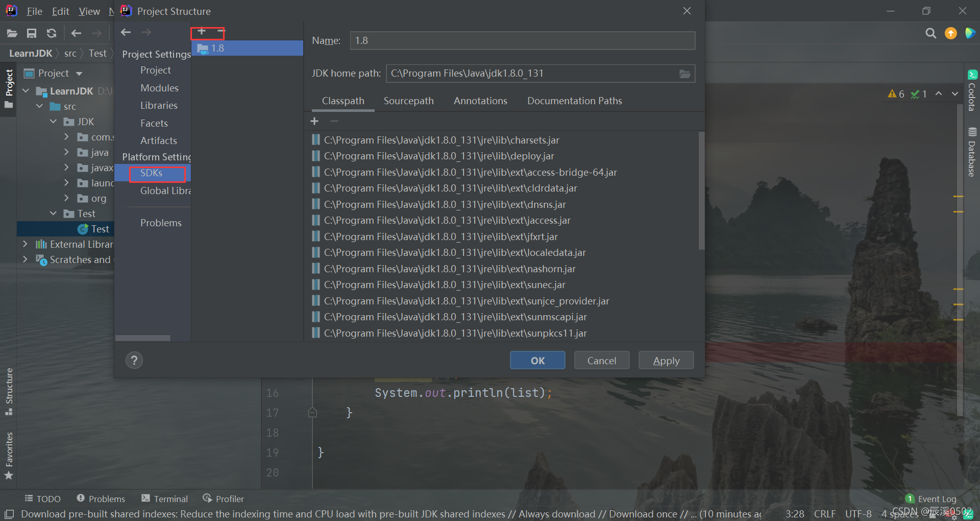Click the CRLF line separator item
980x521 pixels.
825,514
